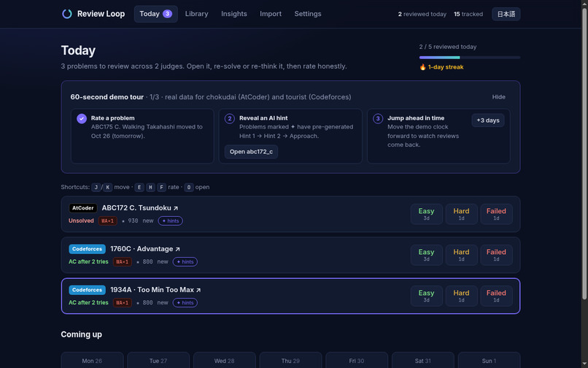Click the Unsolved status on the Tsundoku row
The image size is (588, 368).
[81, 221]
